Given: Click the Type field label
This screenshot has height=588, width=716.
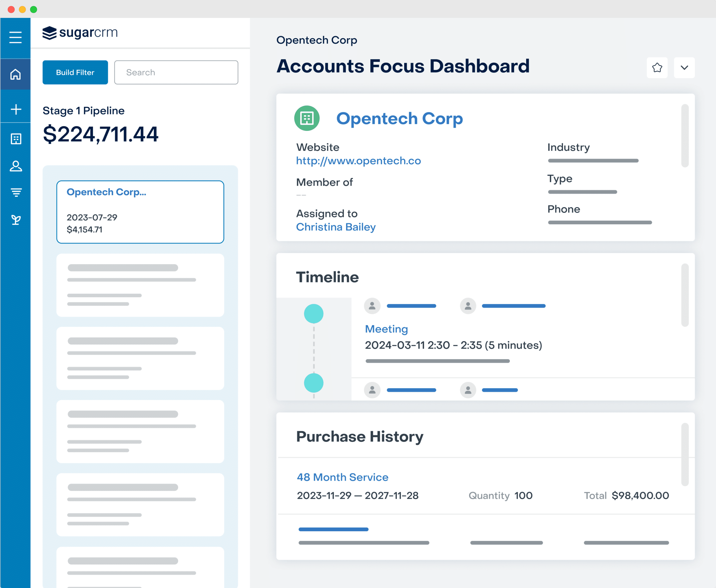Looking at the screenshot, I should [x=560, y=179].
